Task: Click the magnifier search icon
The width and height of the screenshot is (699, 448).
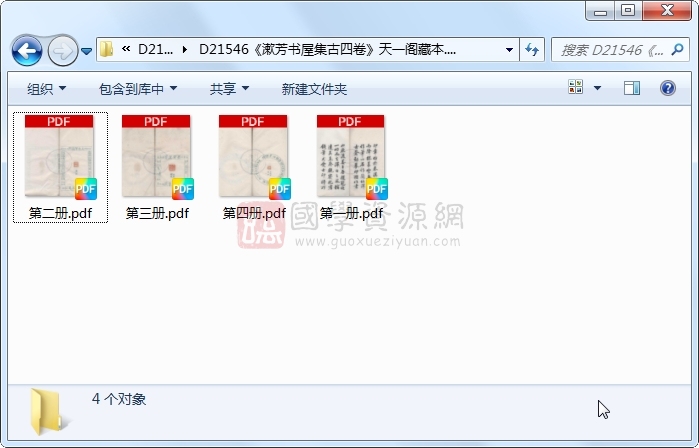Action: (x=678, y=49)
